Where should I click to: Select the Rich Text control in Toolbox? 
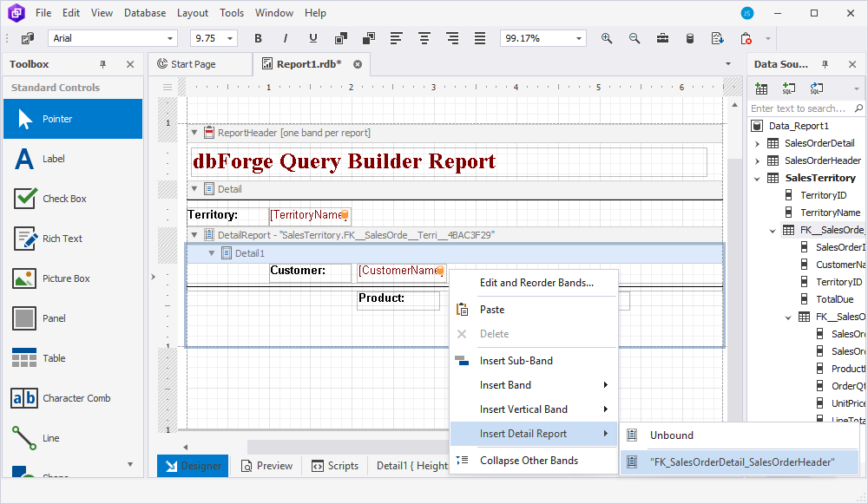73,239
